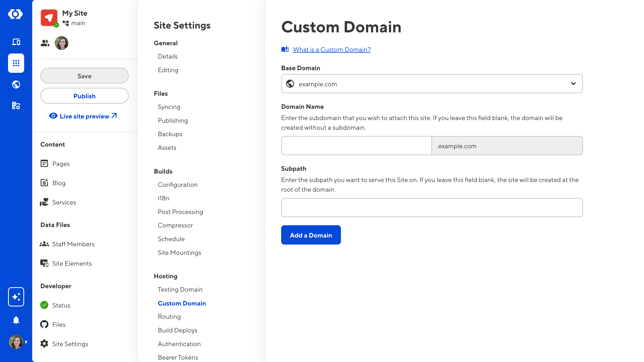The width and height of the screenshot is (644, 362).
Task: Click the CloudCannon logo icon
Action: click(x=15, y=14)
